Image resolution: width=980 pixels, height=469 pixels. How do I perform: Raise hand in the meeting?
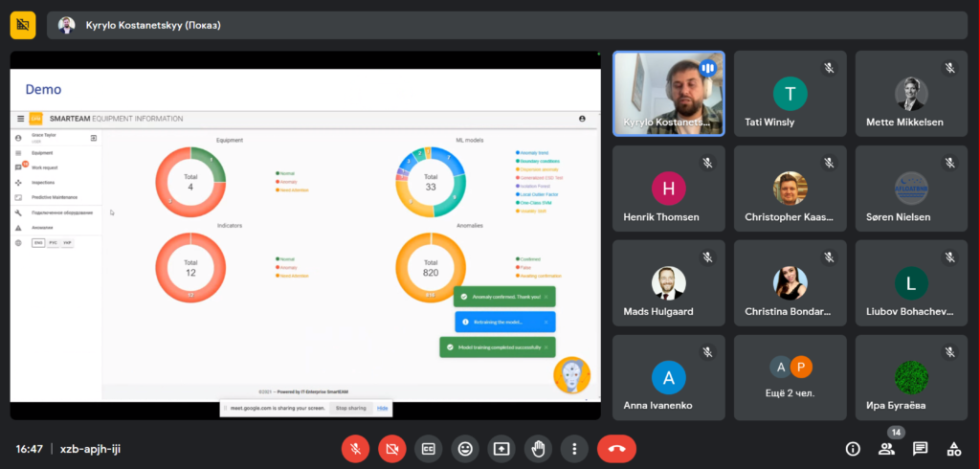coord(538,448)
